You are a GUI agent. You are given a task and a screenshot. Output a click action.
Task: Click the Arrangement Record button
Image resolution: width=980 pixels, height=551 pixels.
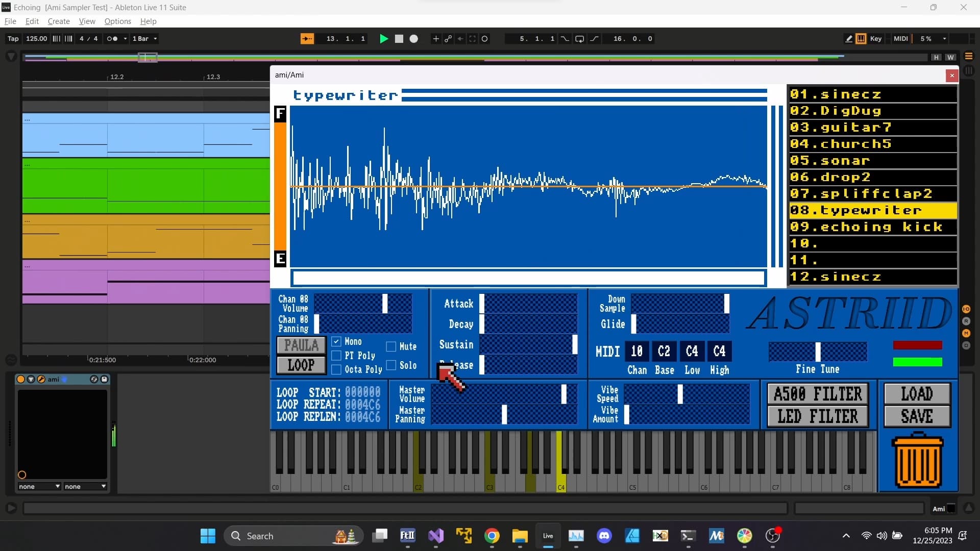tap(413, 39)
